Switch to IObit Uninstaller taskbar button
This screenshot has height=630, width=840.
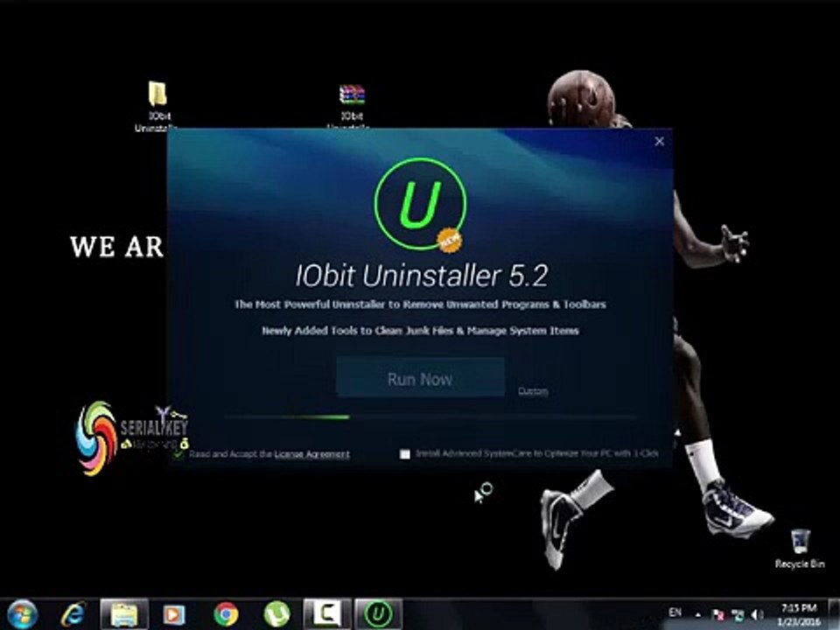[x=378, y=614]
